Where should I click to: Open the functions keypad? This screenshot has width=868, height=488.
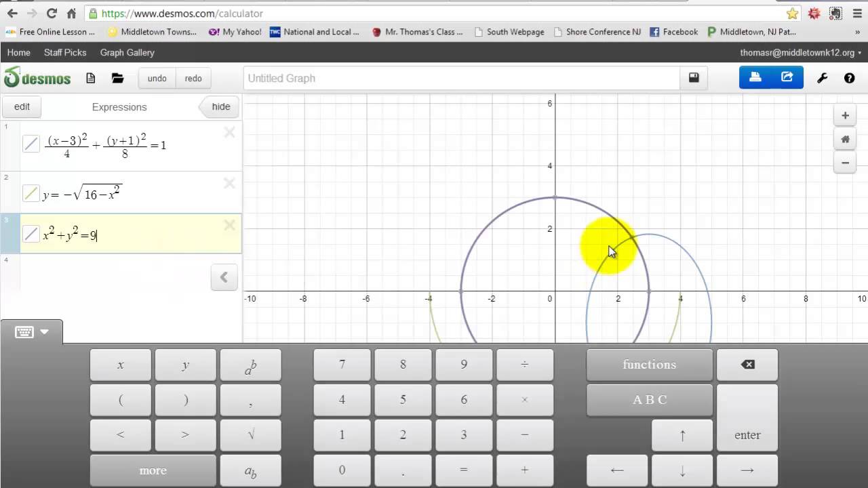(650, 365)
